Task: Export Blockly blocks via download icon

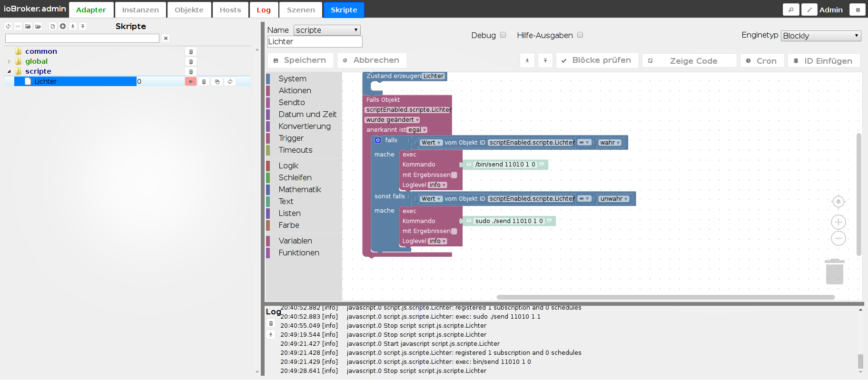Action: coord(527,60)
